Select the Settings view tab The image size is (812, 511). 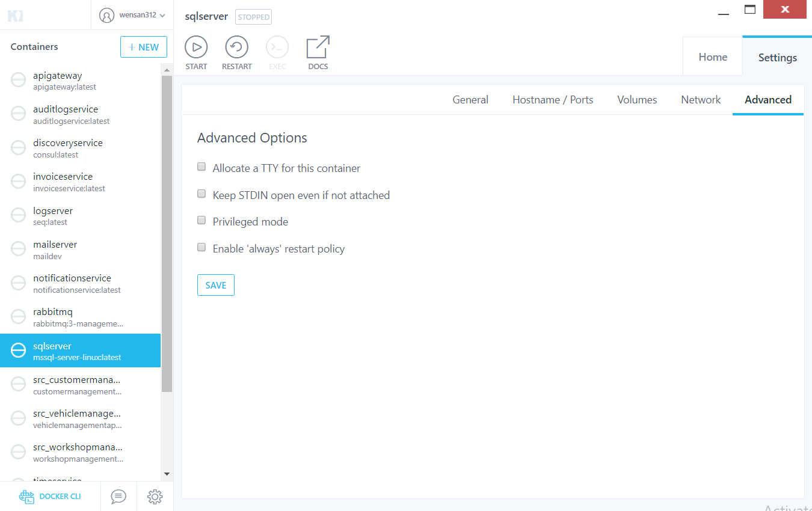coord(777,57)
